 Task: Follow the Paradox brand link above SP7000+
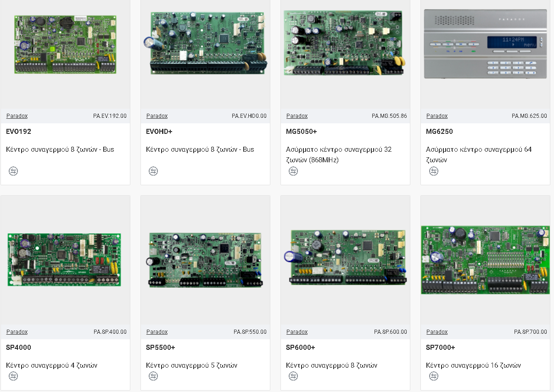[x=437, y=332]
